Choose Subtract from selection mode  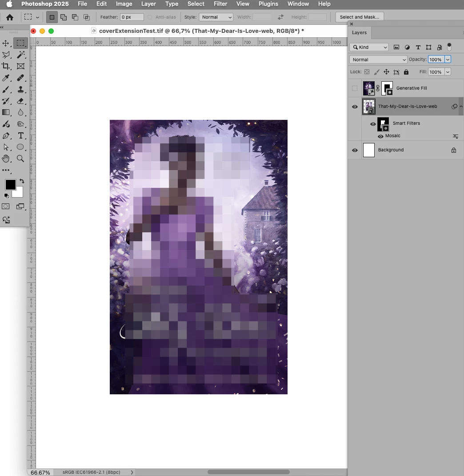tap(75, 17)
